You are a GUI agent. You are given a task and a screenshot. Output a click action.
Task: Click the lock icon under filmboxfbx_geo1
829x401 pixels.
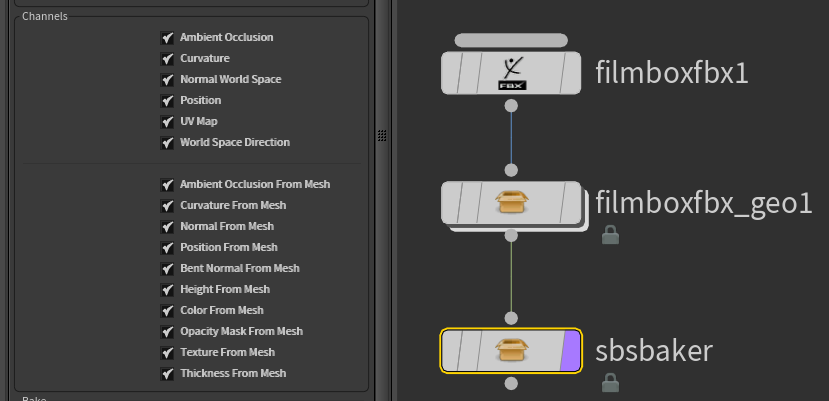pyautogui.click(x=610, y=234)
